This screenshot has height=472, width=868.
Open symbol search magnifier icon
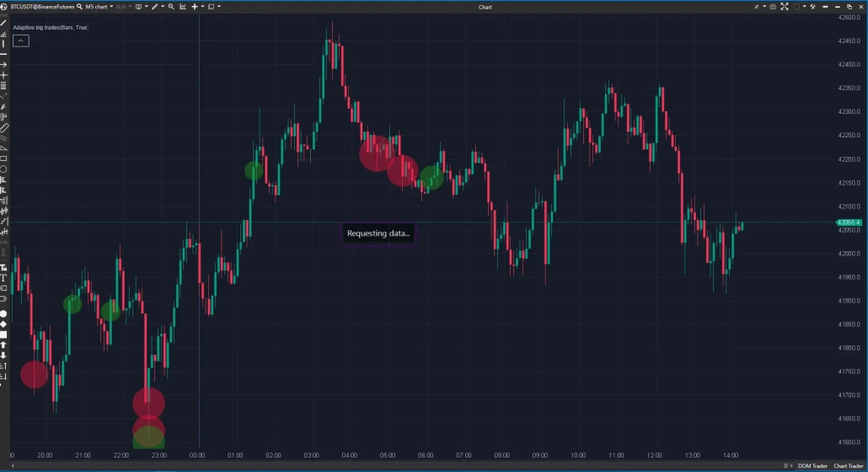point(79,7)
